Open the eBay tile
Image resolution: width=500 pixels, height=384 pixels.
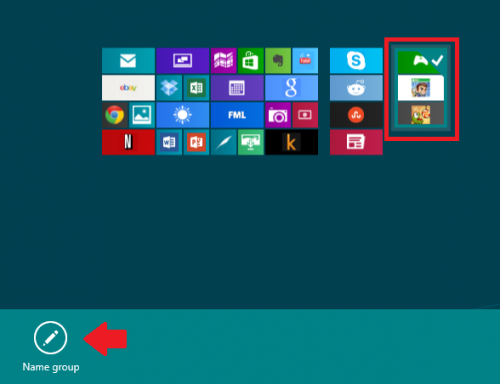(128, 88)
